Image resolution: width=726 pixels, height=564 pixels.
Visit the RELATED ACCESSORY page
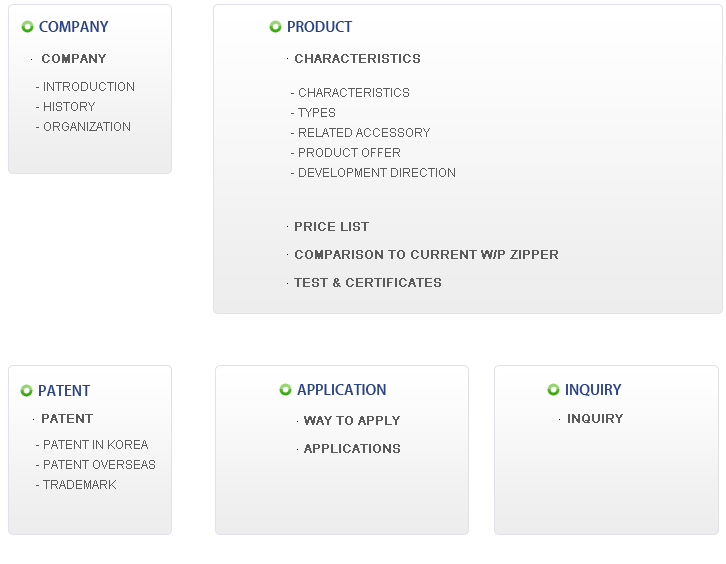(x=364, y=132)
